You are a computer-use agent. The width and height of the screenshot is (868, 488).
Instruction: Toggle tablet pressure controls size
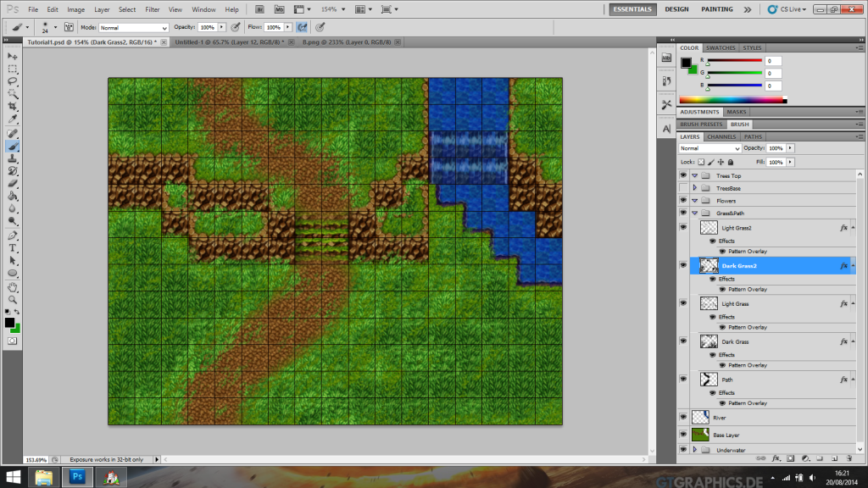pyautogui.click(x=320, y=27)
